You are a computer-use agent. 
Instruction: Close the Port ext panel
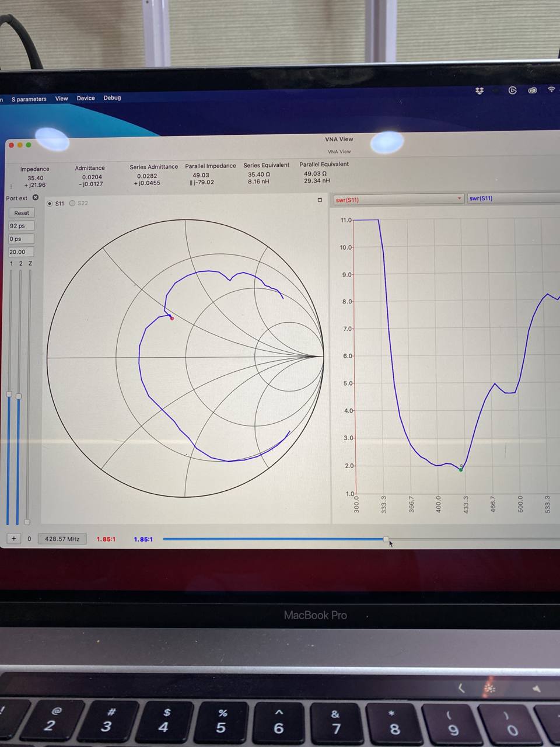[x=36, y=198]
